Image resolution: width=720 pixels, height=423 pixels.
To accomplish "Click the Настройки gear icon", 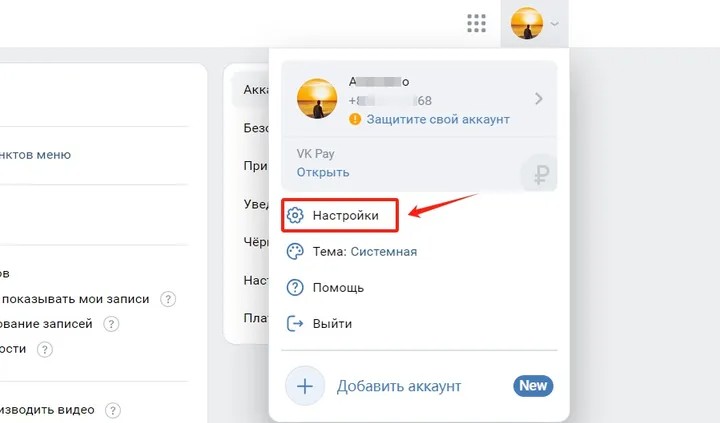I will point(295,215).
